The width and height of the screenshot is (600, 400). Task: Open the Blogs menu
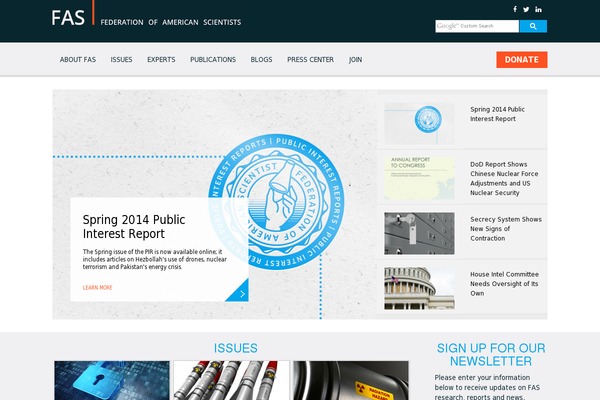coord(261,60)
